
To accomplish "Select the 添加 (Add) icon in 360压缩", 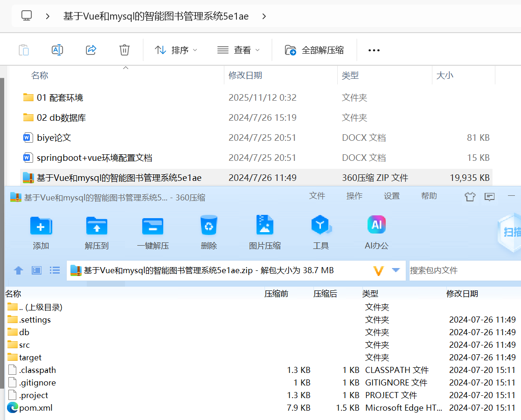I will 41,232.
